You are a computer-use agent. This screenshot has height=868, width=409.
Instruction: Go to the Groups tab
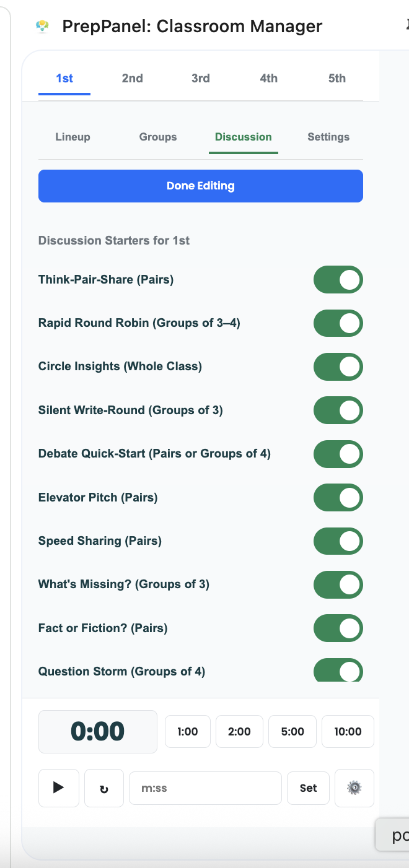pos(158,137)
